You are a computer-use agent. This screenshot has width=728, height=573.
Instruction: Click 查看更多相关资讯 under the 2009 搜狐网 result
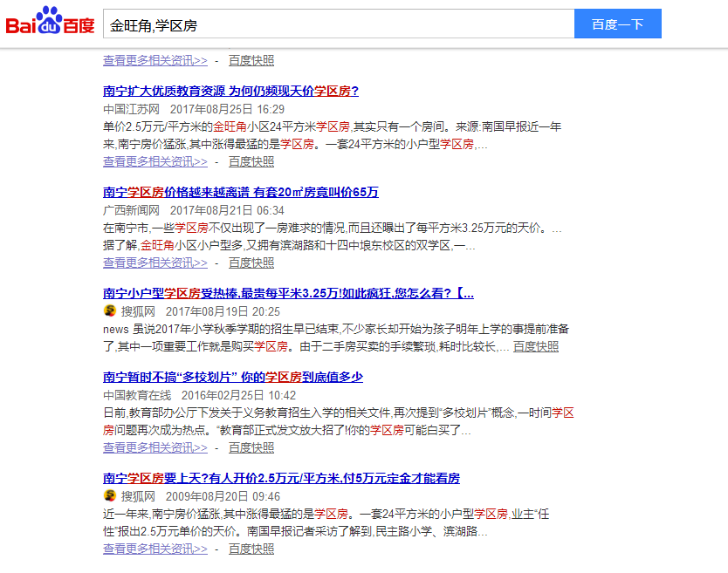tap(155, 549)
